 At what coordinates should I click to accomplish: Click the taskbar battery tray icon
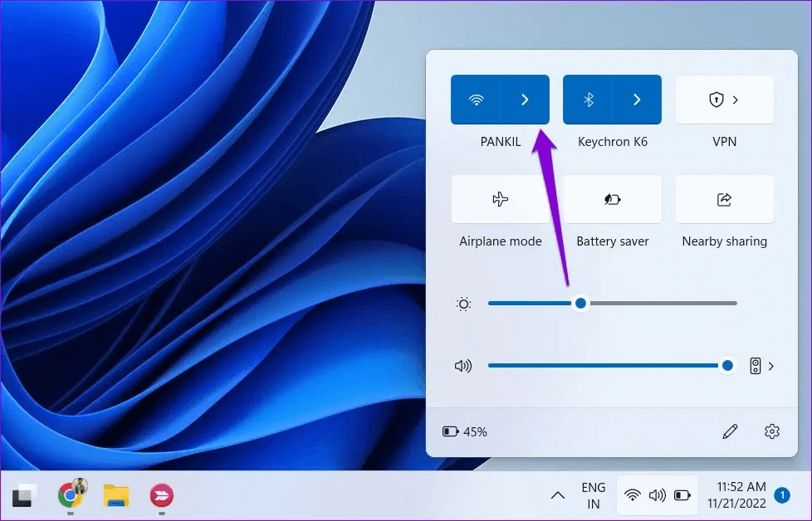pyautogui.click(x=682, y=495)
